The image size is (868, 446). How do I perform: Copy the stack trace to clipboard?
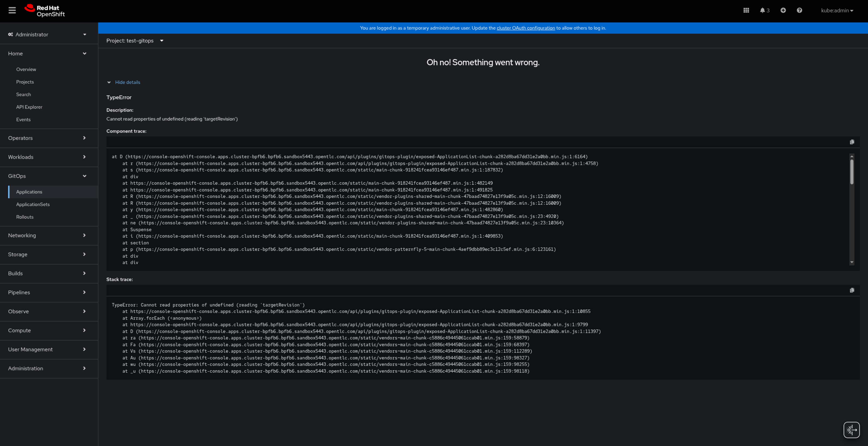pyautogui.click(x=852, y=290)
